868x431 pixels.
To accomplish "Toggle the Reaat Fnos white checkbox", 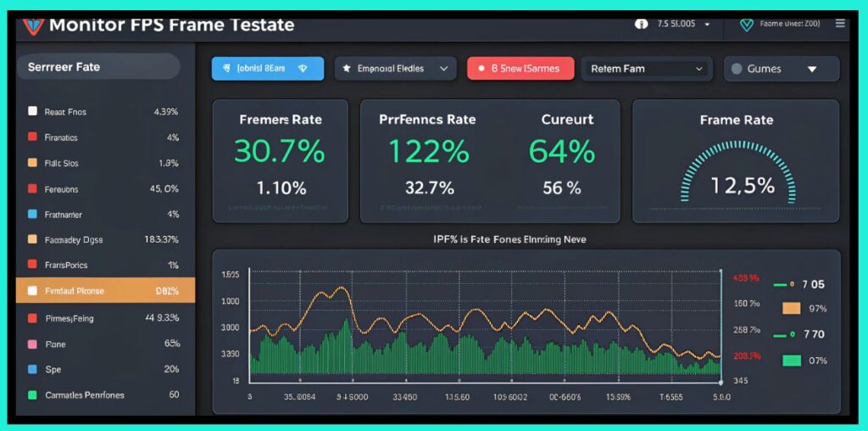I will click(x=32, y=111).
